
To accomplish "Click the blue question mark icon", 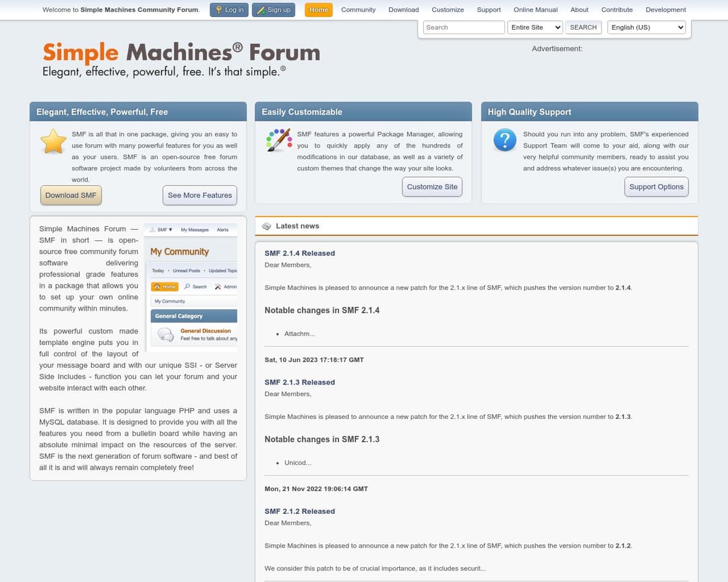I will coord(505,140).
